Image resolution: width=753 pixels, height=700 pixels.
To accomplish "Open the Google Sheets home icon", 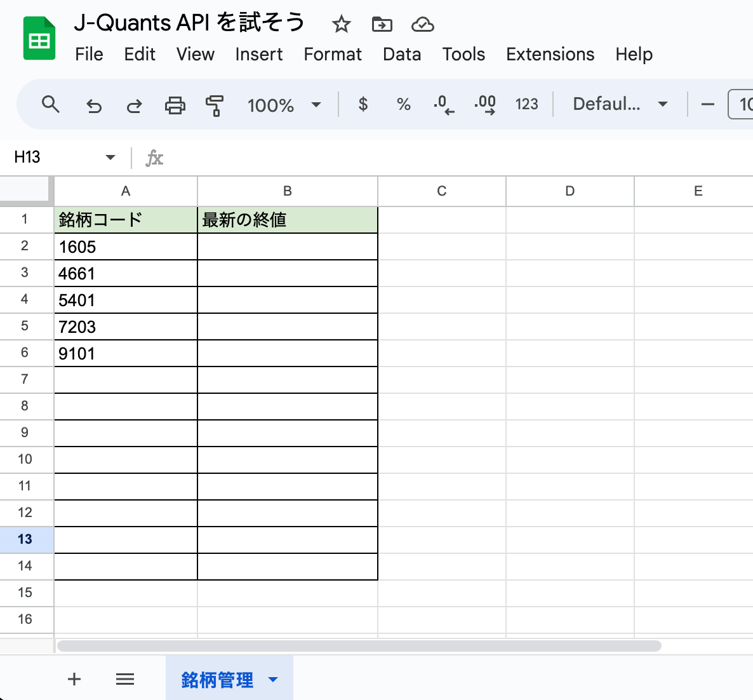I will [39, 38].
